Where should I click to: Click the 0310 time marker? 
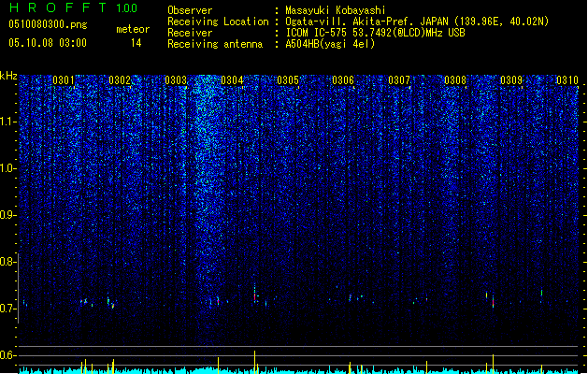(x=567, y=80)
